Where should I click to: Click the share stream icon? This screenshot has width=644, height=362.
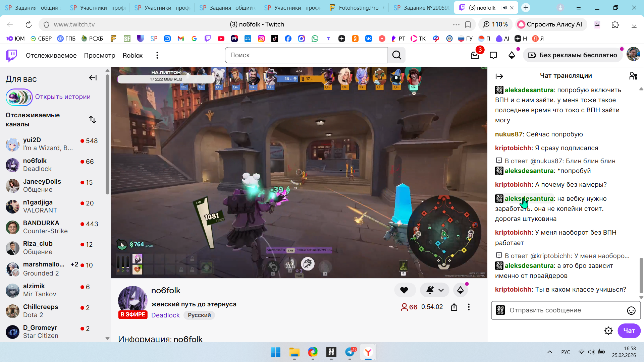point(454,307)
